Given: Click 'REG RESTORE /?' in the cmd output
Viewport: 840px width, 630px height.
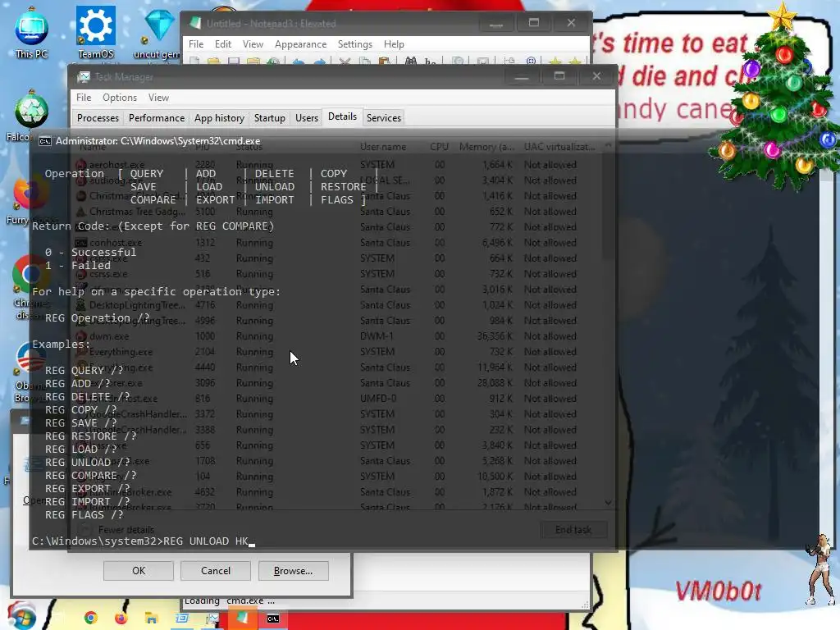Looking at the screenshot, I should 90,436.
